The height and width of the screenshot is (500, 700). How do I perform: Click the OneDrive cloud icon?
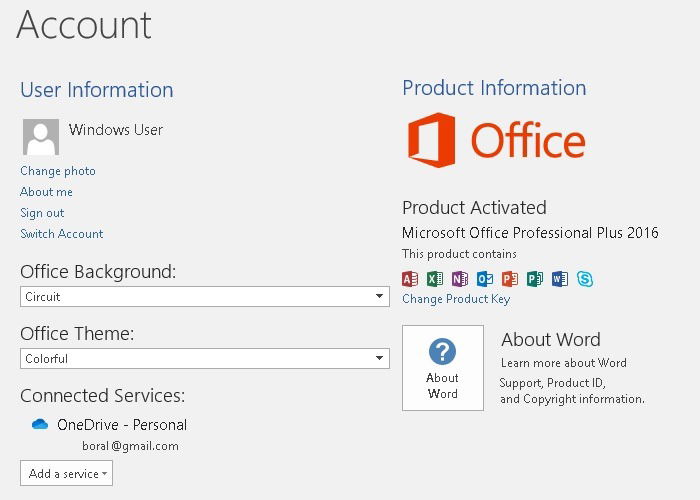pos(40,424)
